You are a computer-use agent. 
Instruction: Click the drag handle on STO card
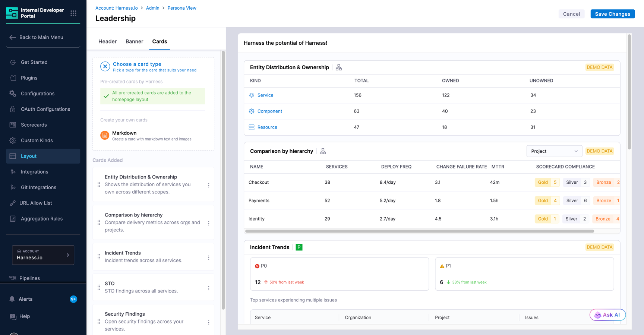pyautogui.click(x=99, y=287)
